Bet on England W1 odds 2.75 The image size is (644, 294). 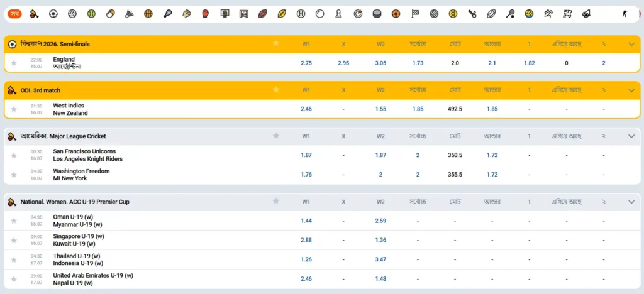point(306,63)
